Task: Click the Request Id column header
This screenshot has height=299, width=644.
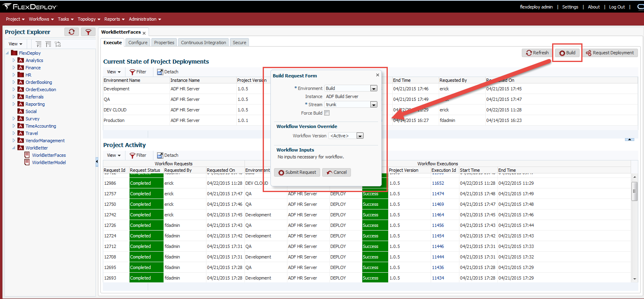Action: tap(116, 170)
